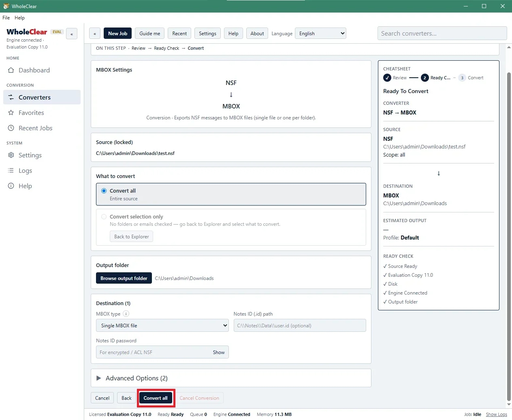Click the scrollbar down arrow

point(509,405)
